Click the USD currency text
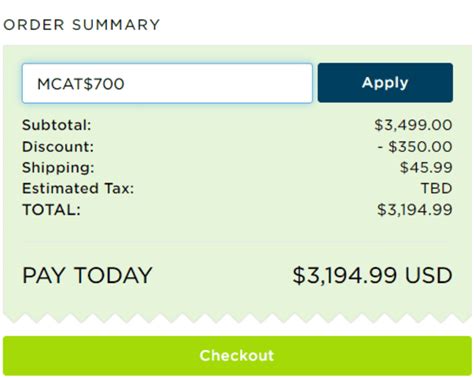This screenshot has width=474, height=378. (x=429, y=276)
